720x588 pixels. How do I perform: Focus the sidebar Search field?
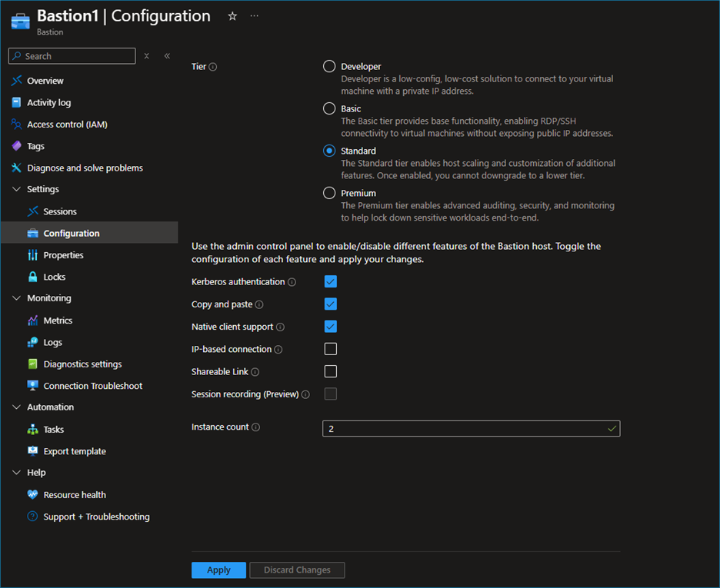coord(72,56)
